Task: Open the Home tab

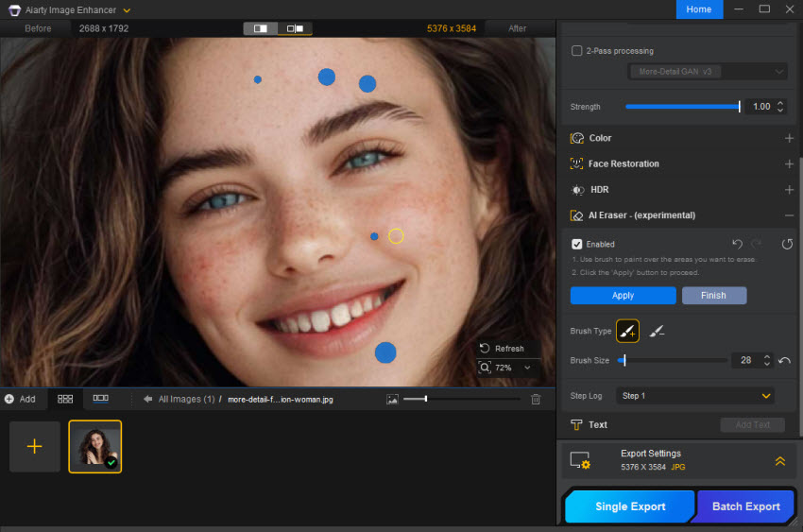Action: point(698,9)
